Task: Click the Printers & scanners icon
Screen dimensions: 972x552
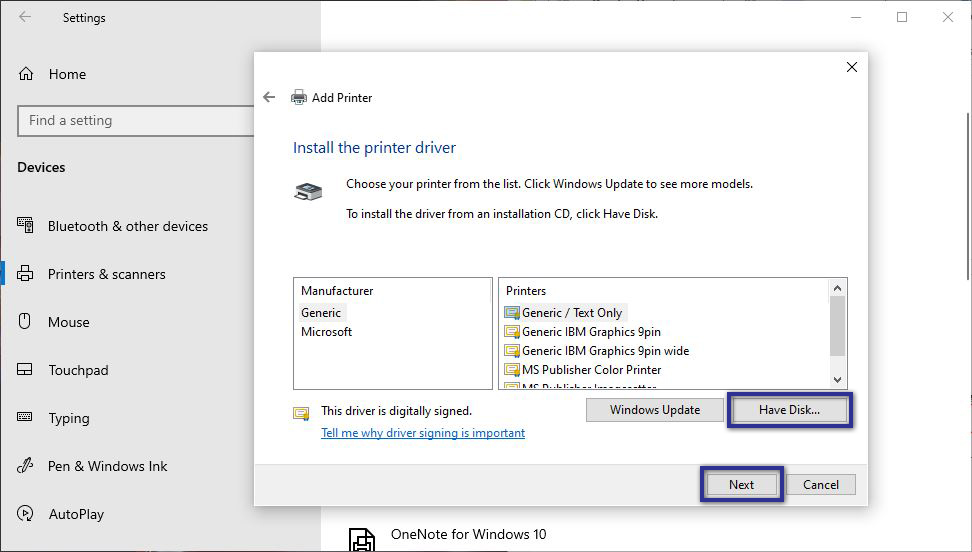Action: [25, 274]
